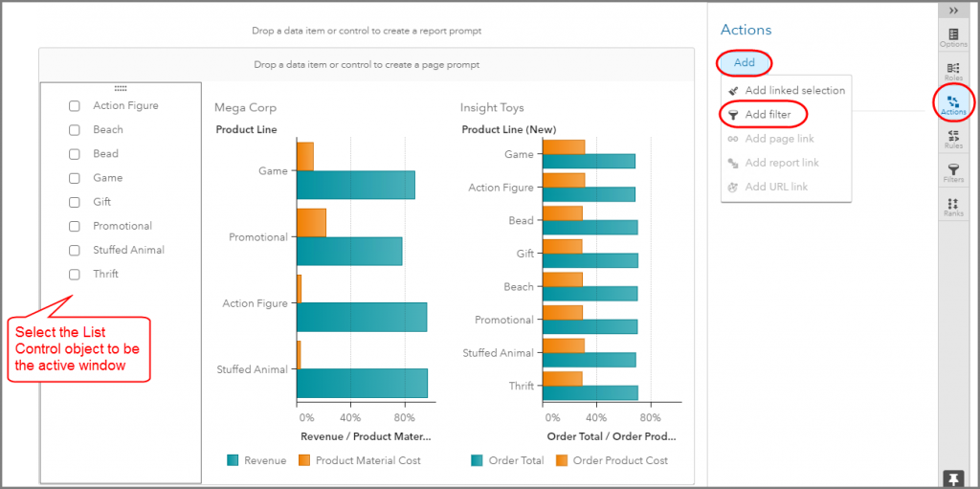This screenshot has height=489, width=980.
Task: Open the Options panel icon
Action: pos(953,36)
